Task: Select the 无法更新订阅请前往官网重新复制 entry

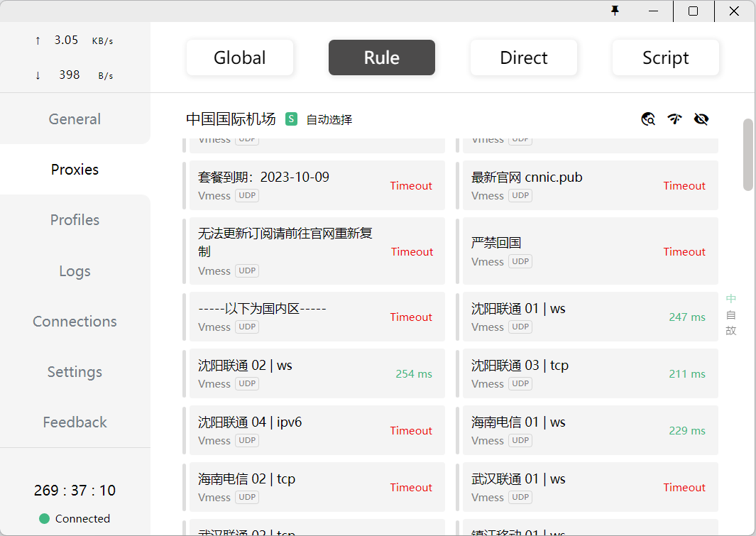Action: pyautogui.click(x=317, y=251)
